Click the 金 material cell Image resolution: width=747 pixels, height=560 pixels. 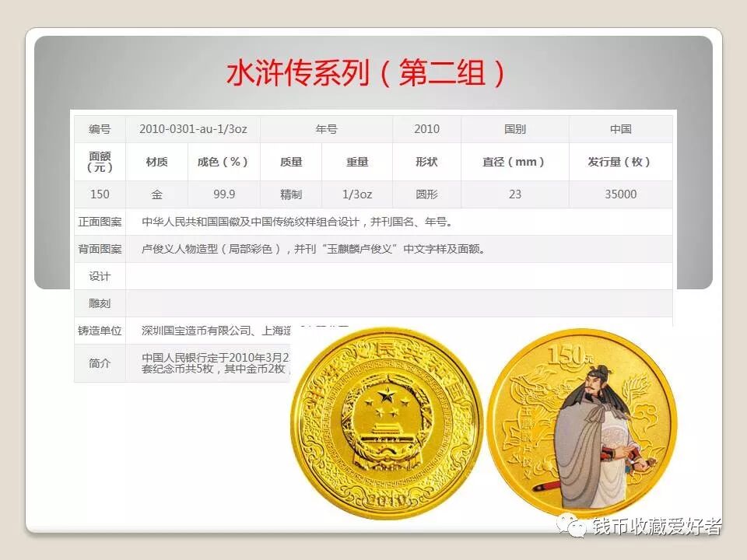[x=156, y=194]
